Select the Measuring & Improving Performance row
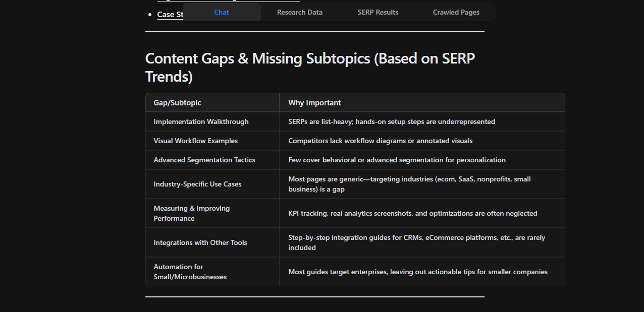Screen dimensions: 644x312 pyautogui.click(x=192, y=213)
